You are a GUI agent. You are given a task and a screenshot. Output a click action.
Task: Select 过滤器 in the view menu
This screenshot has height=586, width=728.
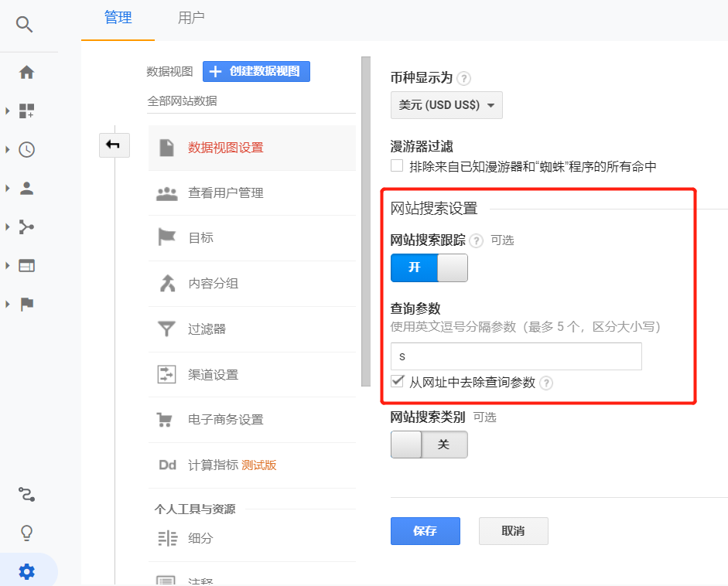coord(207,329)
